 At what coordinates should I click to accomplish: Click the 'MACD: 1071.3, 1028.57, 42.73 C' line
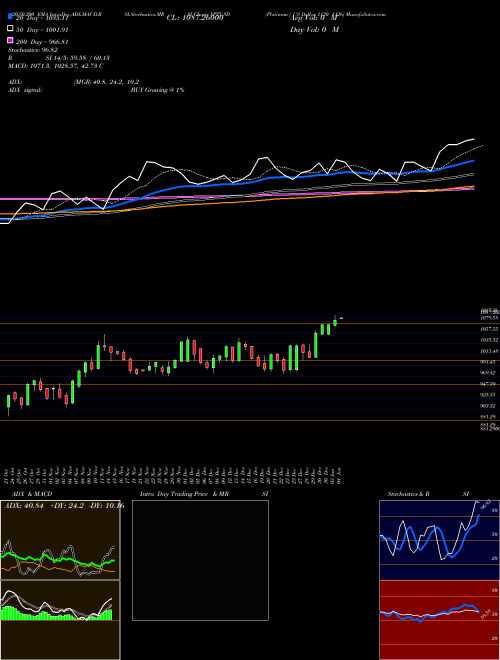coord(56,66)
